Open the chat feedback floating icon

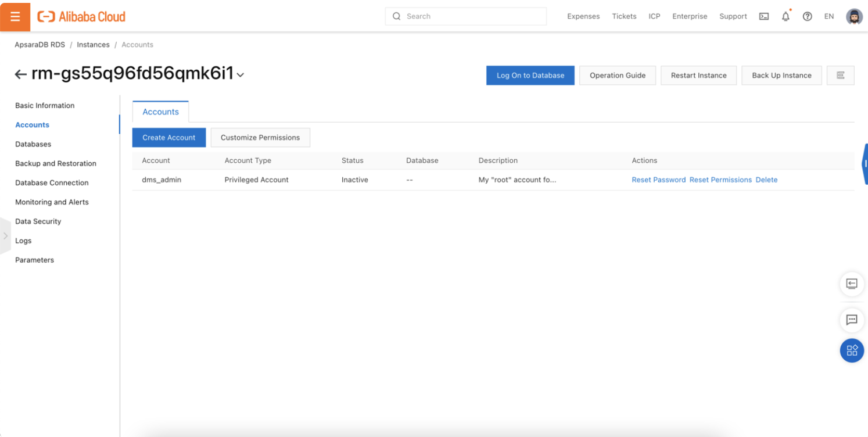[852, 320]
